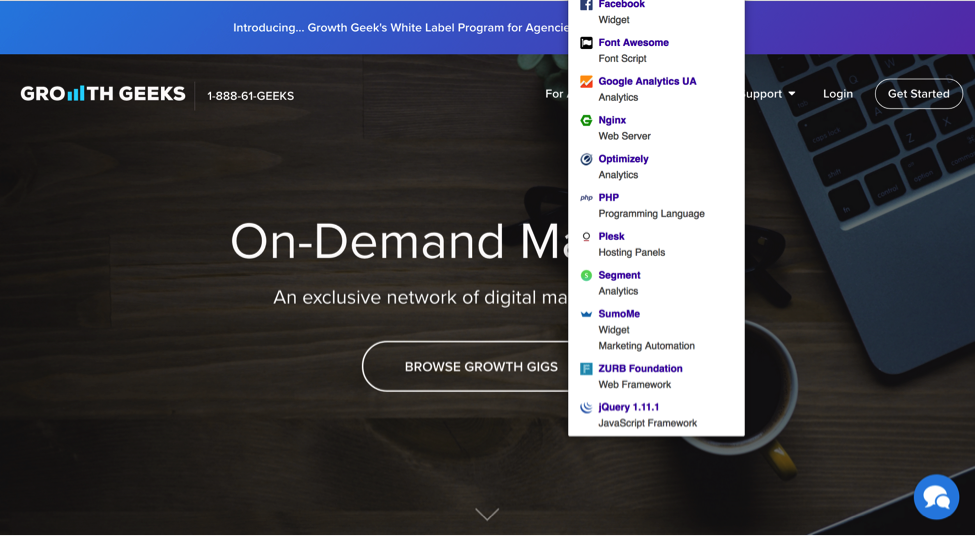Select the Widget label under Facebook
The width and height of the screenshot is (975, 536).
click(614, 20)
